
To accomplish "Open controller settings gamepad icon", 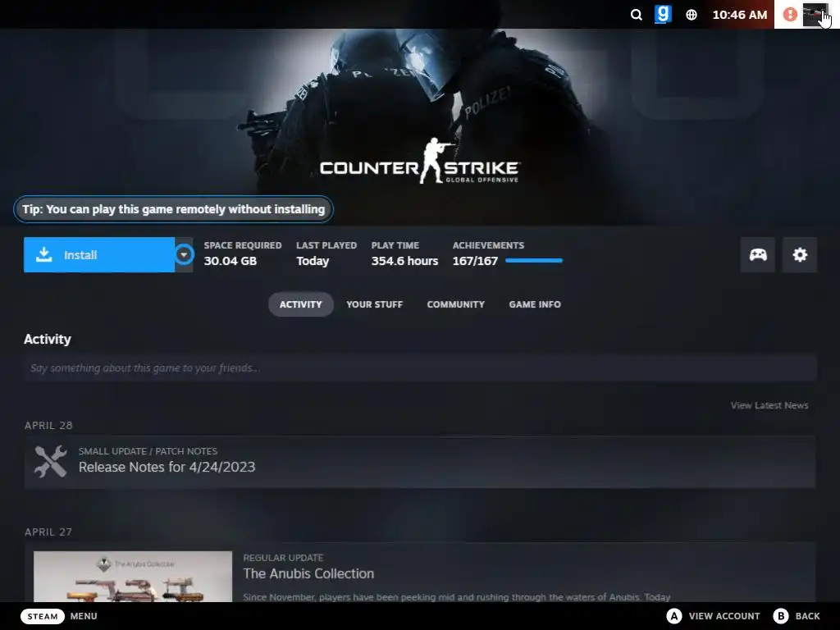I will 757,255.
